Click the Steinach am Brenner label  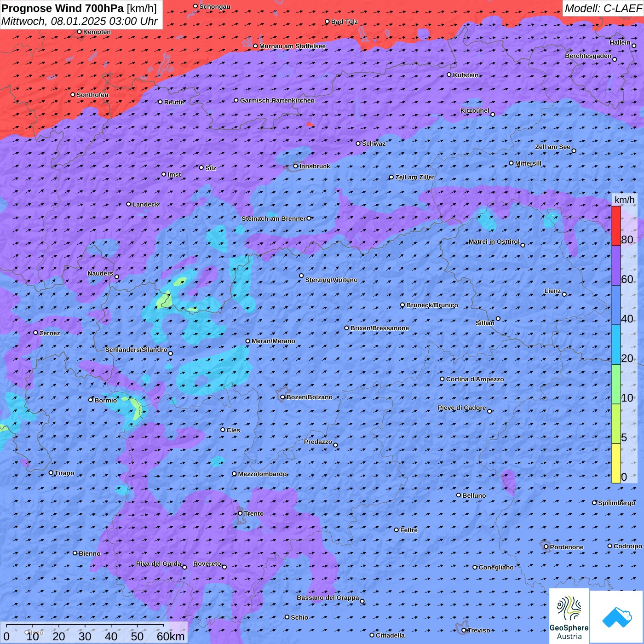pyautogui.click(x=273, y=218)
